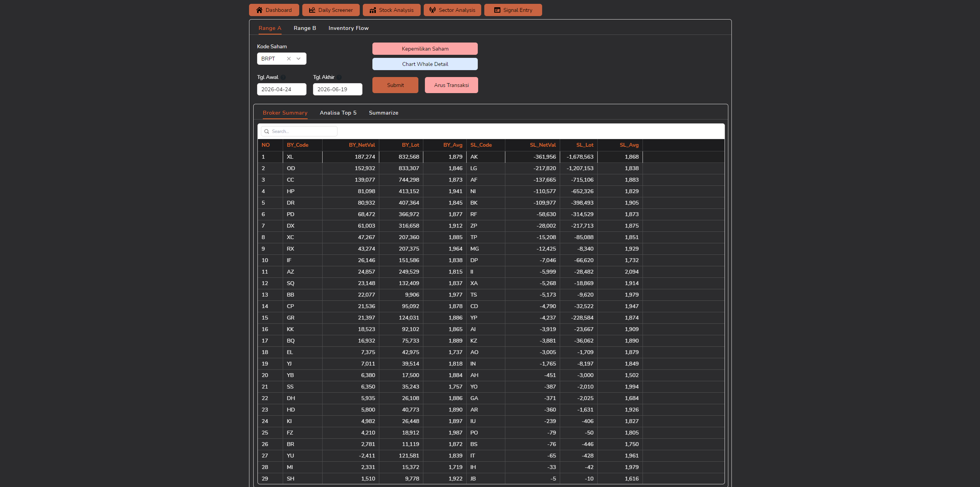Click the Tgl Akhir info icon

tap(339, 77)
